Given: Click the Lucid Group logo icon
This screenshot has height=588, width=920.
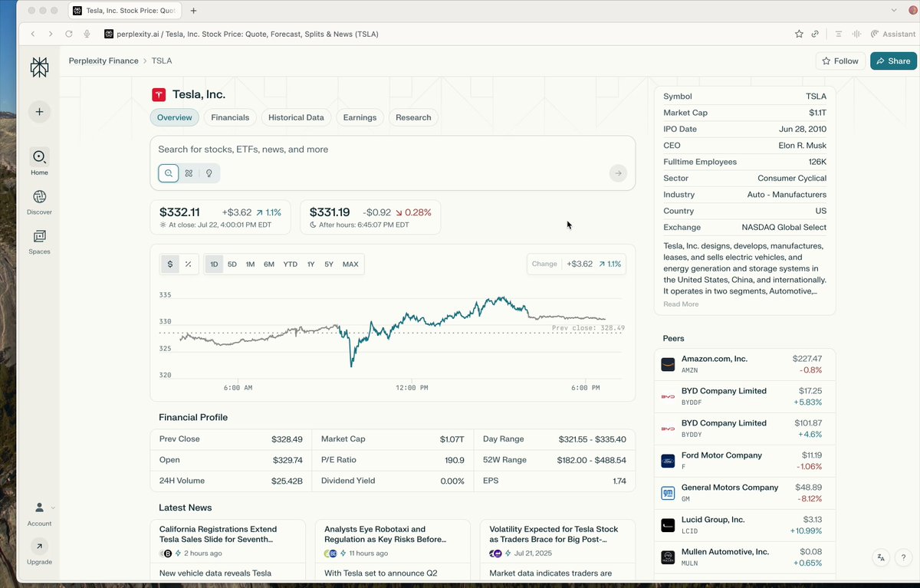Looking at the screenshot, I should point(668,525).
